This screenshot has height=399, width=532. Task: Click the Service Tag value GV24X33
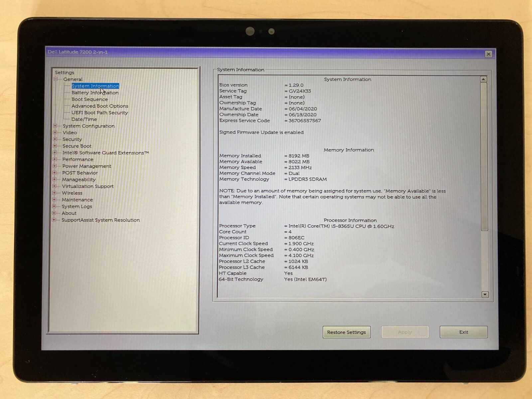(x=300, y=91)
